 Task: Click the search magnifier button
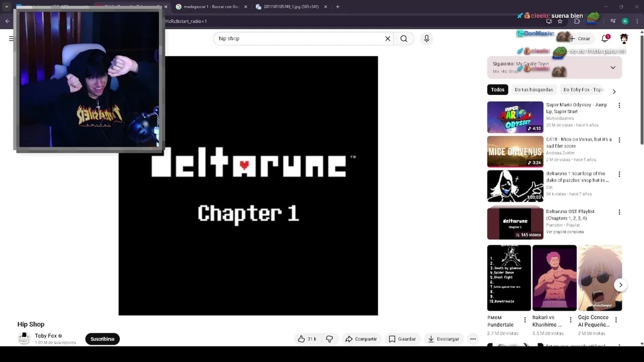(404, 38)
